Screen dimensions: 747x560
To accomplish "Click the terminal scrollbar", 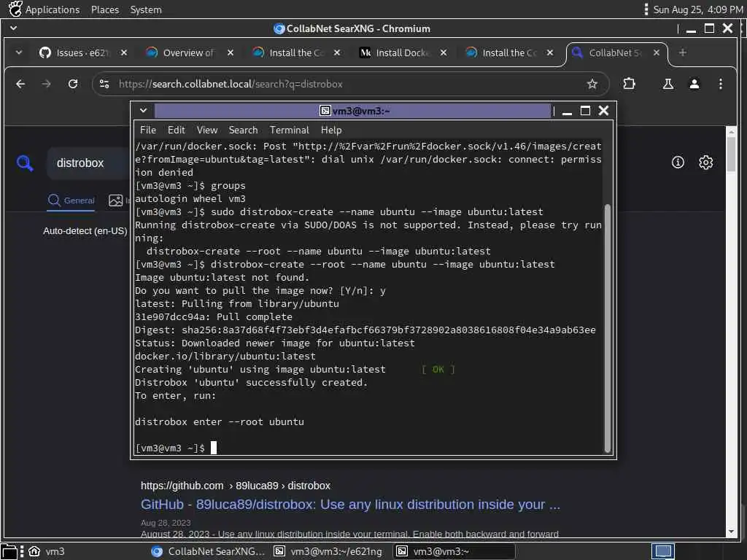I will pos(608,328).
